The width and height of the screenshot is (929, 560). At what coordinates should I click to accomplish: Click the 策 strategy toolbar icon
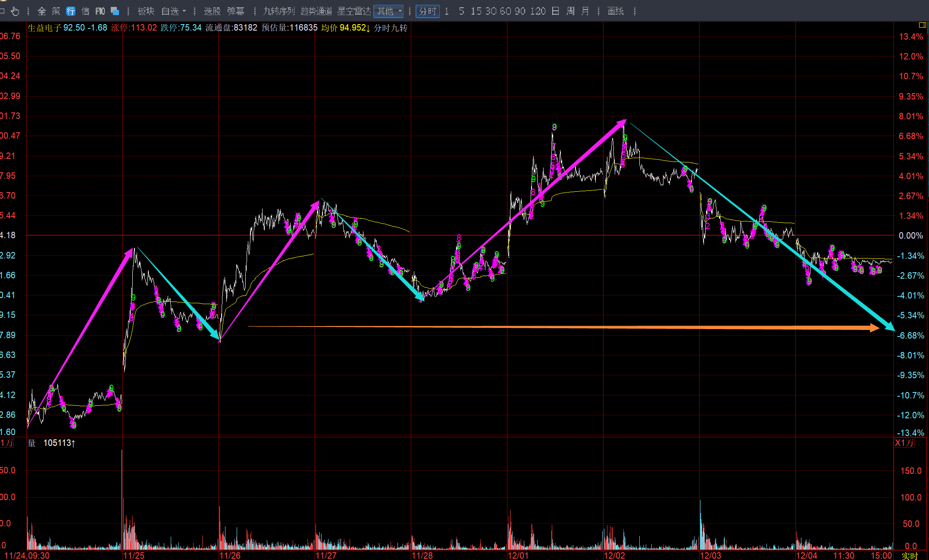56,11
